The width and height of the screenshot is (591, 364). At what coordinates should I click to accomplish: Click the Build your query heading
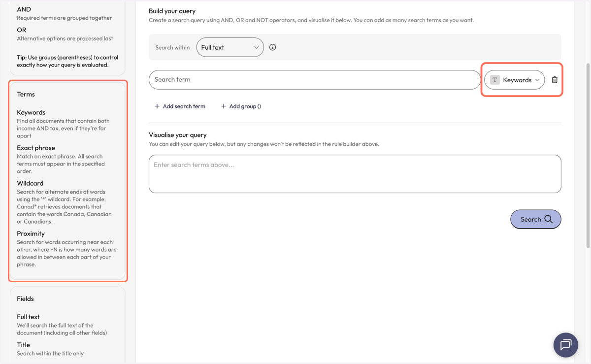(x=172, y=11)
